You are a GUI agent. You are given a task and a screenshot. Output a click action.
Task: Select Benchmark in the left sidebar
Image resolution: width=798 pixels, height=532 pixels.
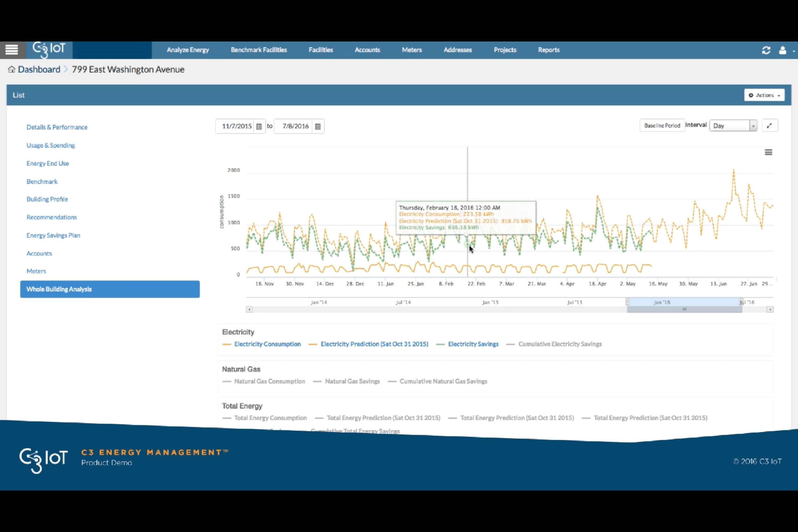[42, 181]
